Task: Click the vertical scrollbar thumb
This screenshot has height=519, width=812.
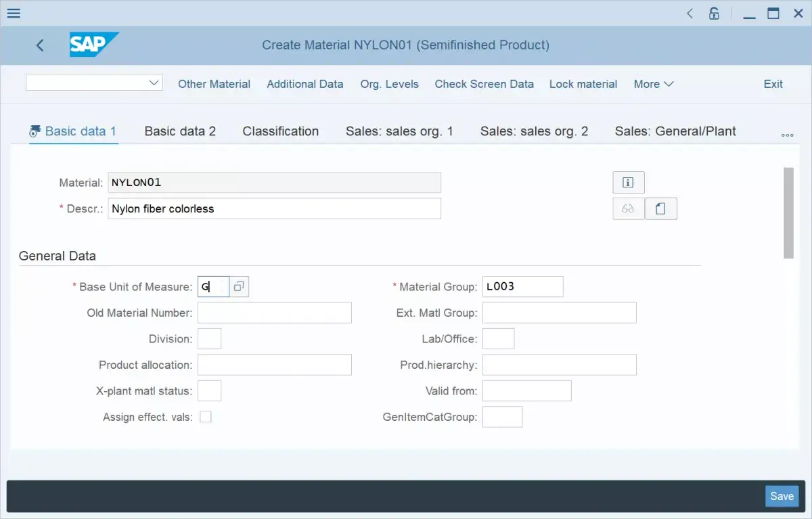Action: (x=788, y=212)
